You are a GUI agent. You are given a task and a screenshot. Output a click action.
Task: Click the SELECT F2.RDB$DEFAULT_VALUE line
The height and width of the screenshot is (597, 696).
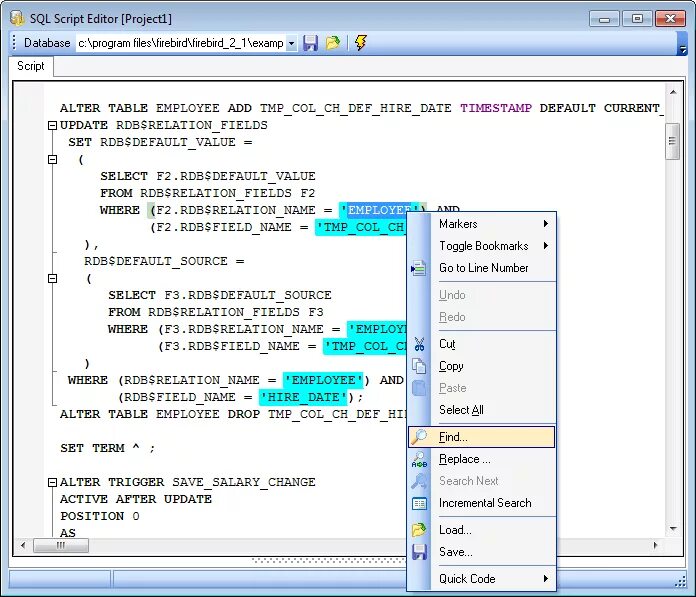pyautogui.click(x=208, y=176)
